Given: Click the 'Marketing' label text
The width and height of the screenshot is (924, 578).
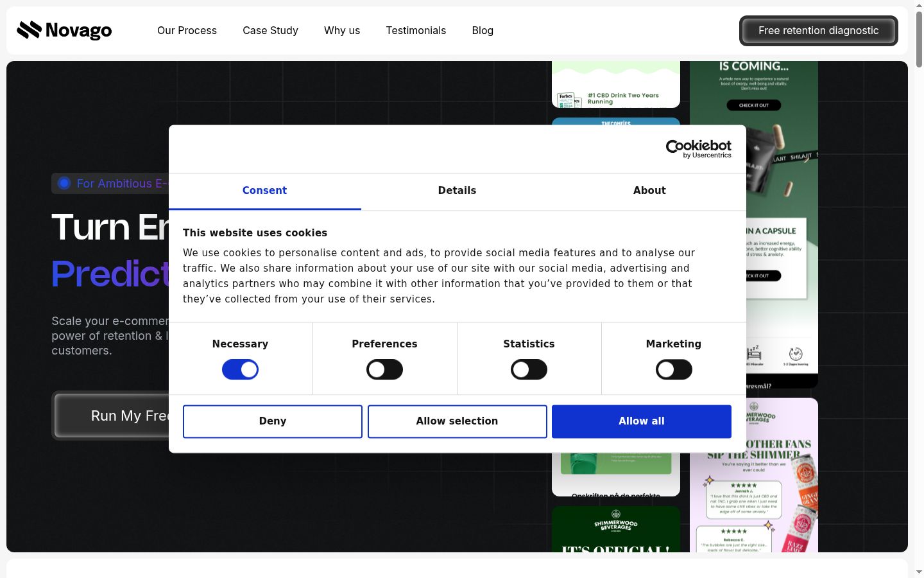Looking at the screenshot, I should coord(673,344).
